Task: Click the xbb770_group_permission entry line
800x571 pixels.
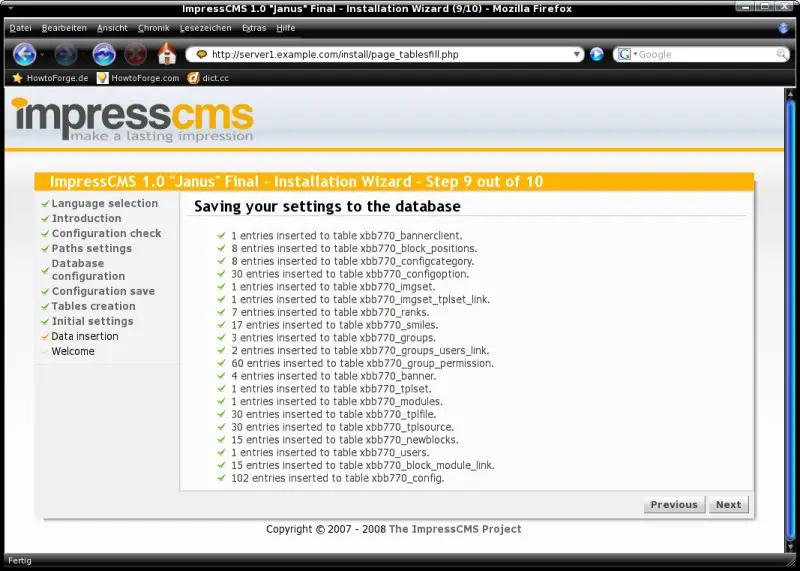Action: [x=362, y=363]
